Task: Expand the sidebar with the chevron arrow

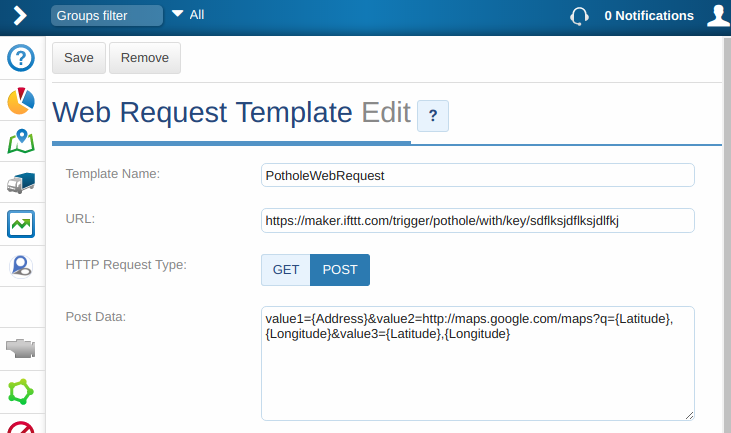Action: tap(20, 16)
